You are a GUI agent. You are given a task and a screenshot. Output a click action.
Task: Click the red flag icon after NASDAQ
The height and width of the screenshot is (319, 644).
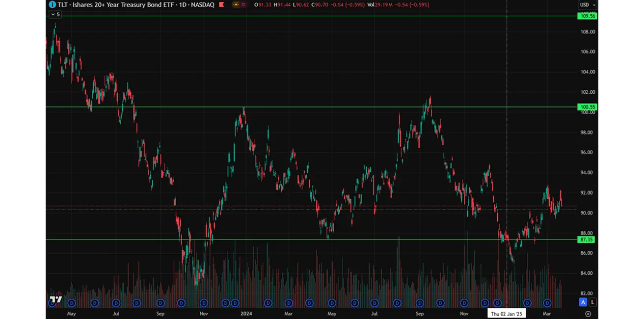point(221,4)
